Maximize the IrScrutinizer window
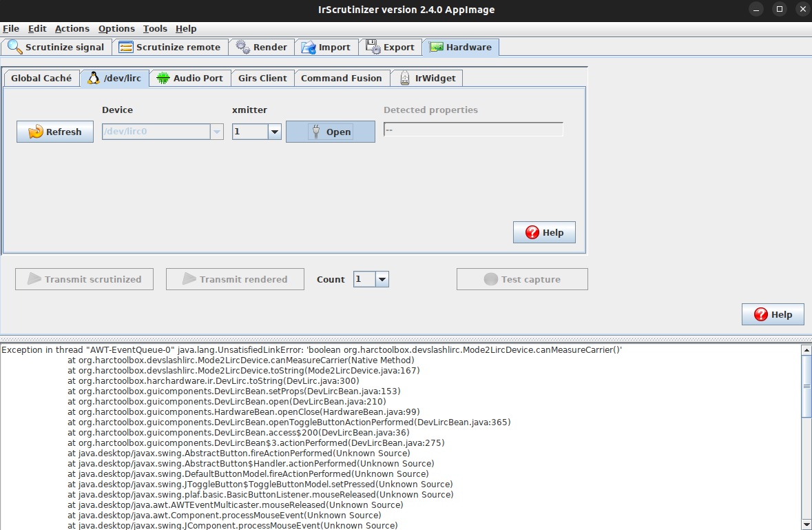Image resolution: width=812 pixels, height=530 pixels. click(780, 10)
